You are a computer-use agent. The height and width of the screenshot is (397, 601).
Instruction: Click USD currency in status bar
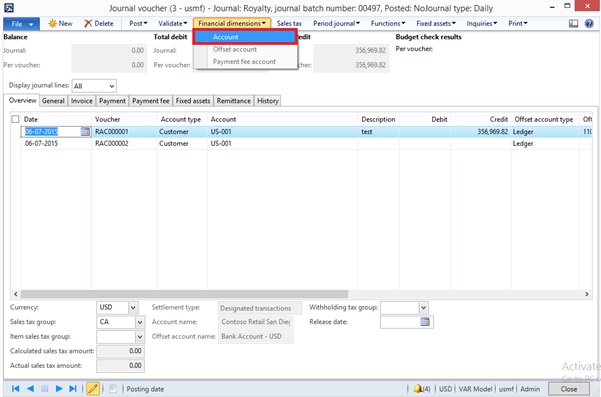pos(445,389)
